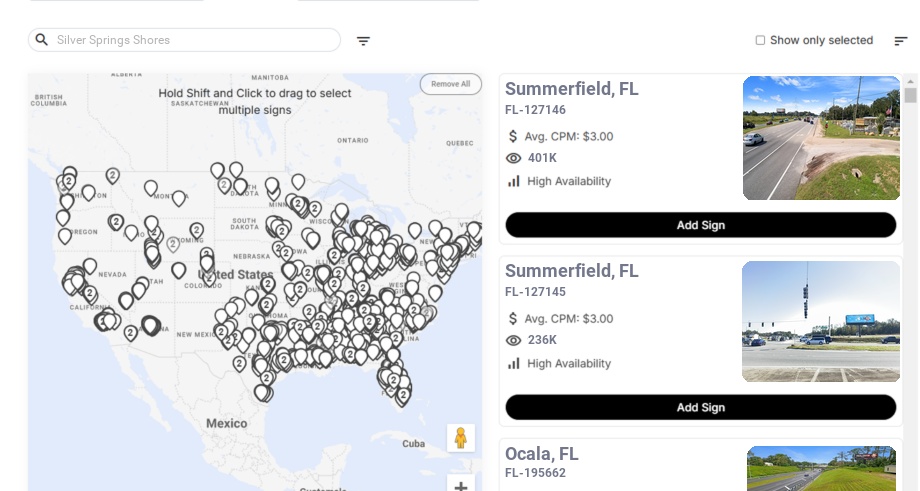Open the FL-127145 intersection billboard thumbnail

coord(821,321)
